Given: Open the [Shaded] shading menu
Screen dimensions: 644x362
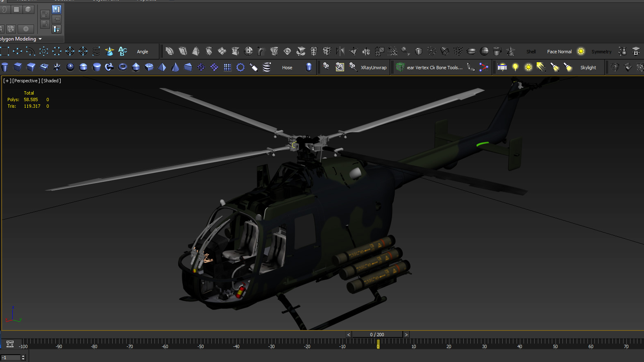Looking at the screenshot, I should coord(51,81).
